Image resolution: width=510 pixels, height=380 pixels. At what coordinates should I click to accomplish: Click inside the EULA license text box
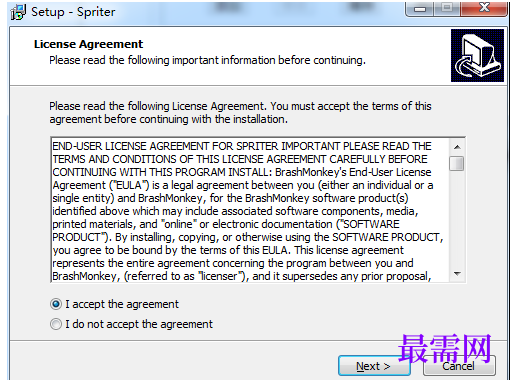click(x=249, y=211)
